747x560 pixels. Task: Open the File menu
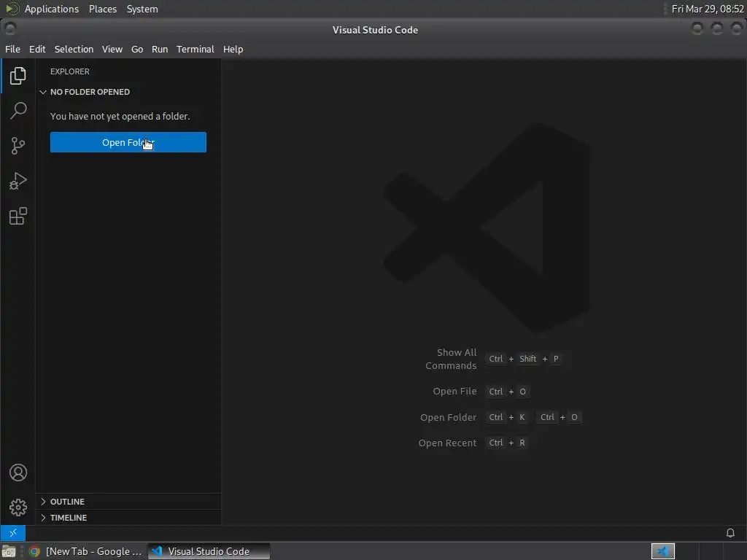(12, 49)
